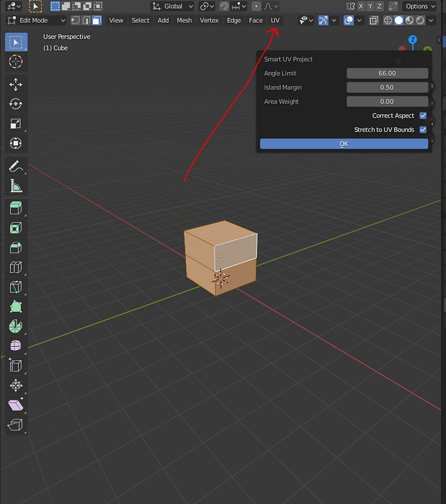Click the Area Weight value field
The width and height of the screenshot is (446, 504).
click(387, 101)
